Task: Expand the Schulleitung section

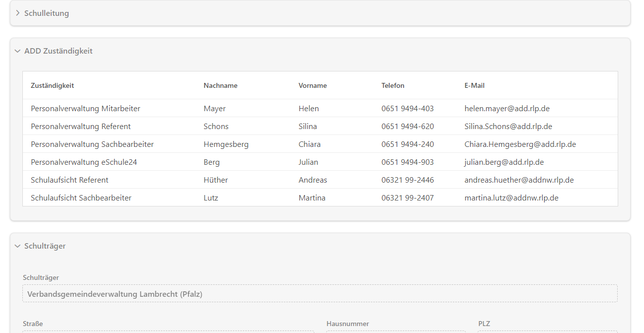Action: [46, 13]
